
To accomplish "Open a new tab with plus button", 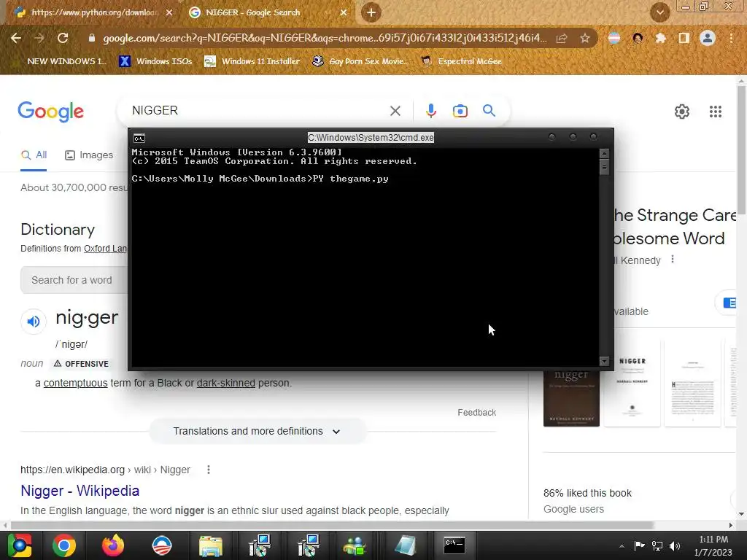I will [371, 12].
